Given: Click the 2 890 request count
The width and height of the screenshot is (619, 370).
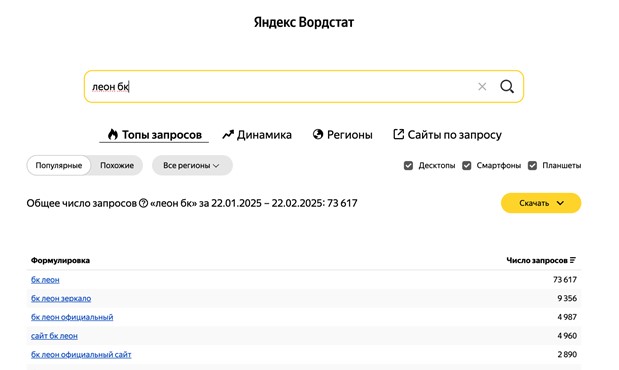Looking at the screenshot, I should (x=567, y=355).
